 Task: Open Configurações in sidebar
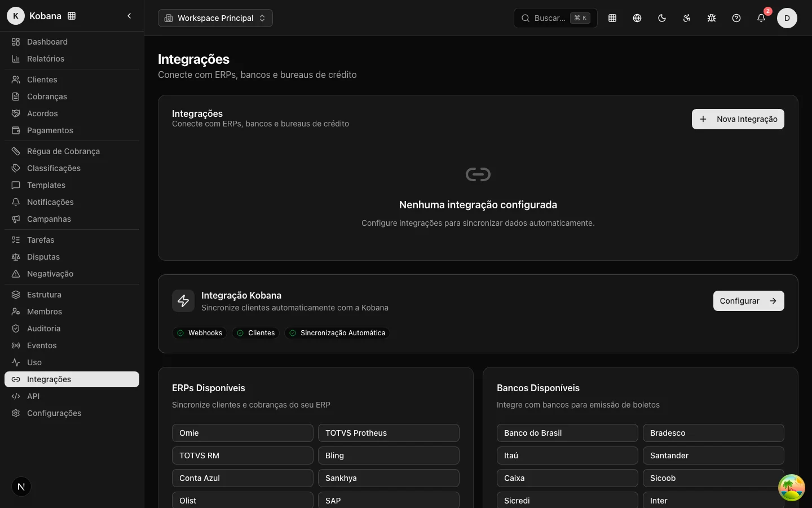(x=72, y=413)
